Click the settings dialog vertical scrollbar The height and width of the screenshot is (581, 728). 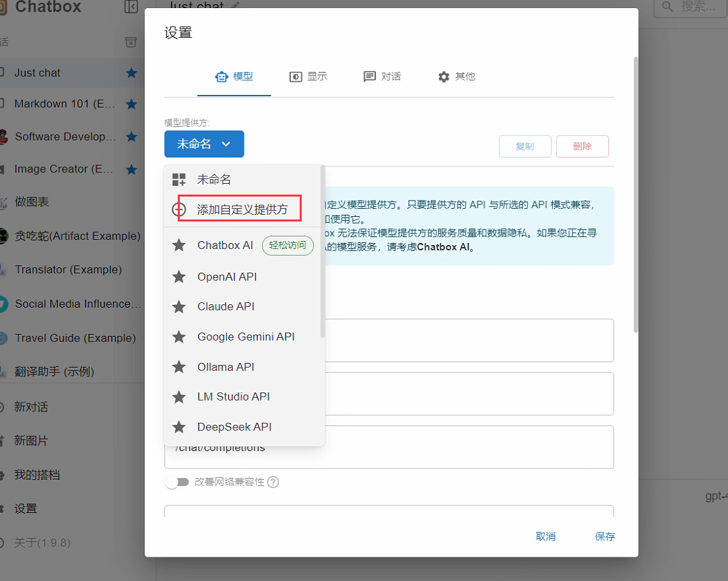coord(636,195)
